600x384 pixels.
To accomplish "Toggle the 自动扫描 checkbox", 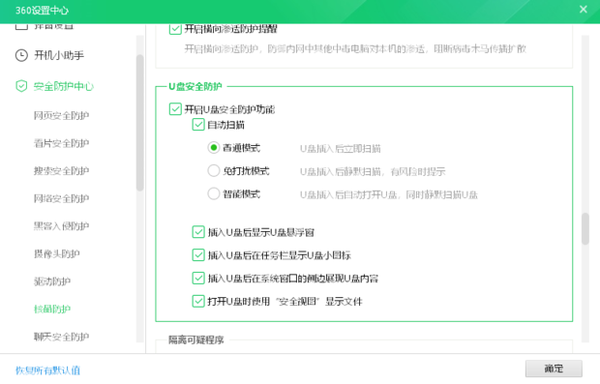I will 198,125.
